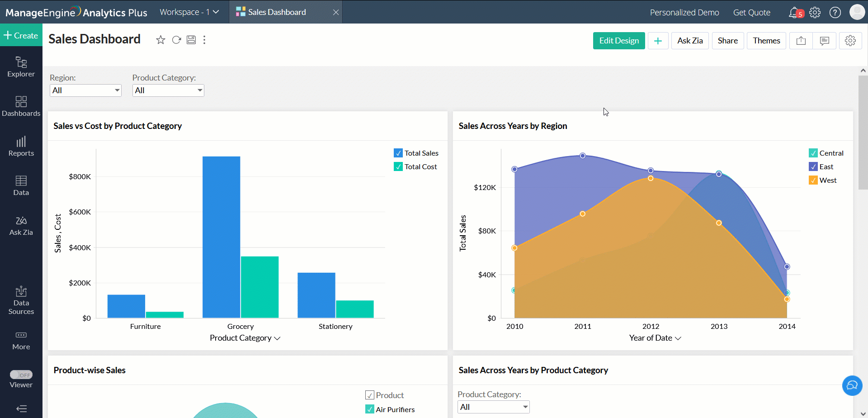The image size is (868, 418).
Task: Expand the Workspace - 1 selector
Action: point(189,12)
